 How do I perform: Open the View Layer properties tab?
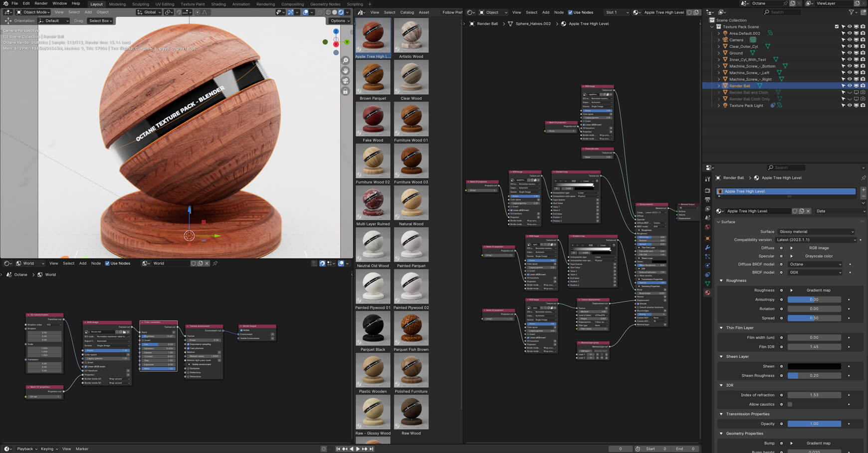pos(707,209)
